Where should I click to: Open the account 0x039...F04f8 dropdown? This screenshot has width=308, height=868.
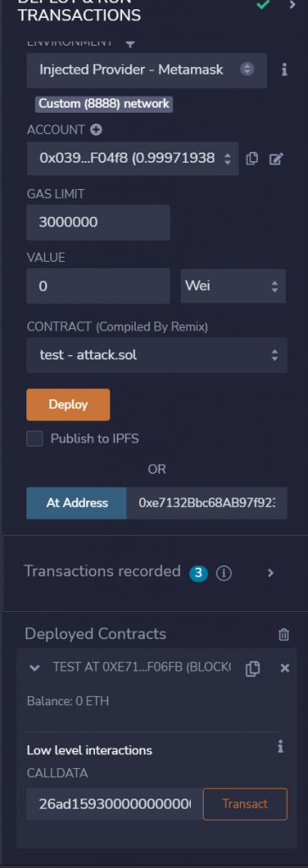coord(132,159)
